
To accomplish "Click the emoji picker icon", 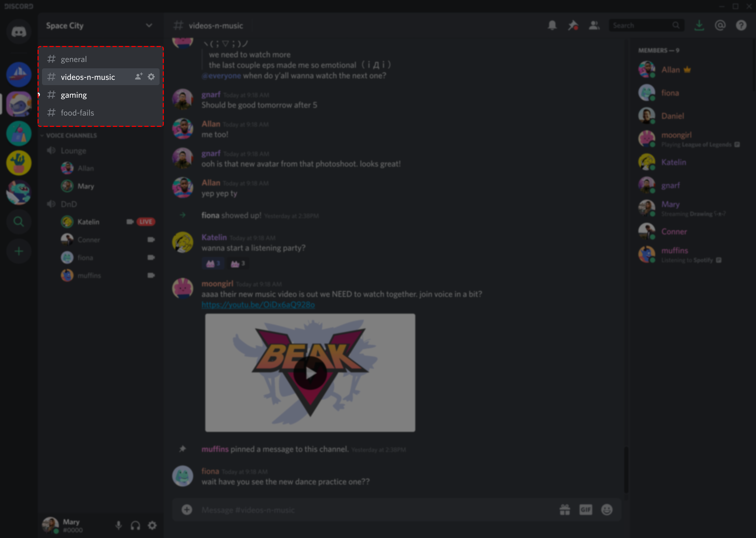I will (x=607, y=509).
